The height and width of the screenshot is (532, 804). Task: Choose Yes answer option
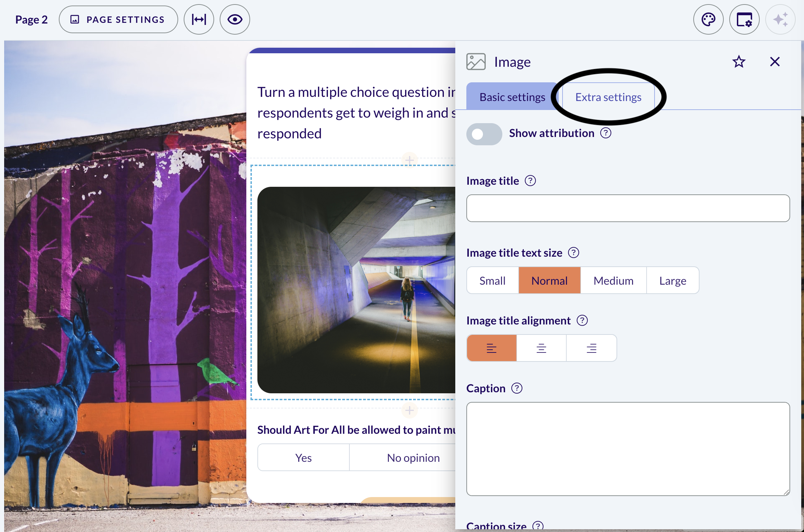click(x=303, y=458)
